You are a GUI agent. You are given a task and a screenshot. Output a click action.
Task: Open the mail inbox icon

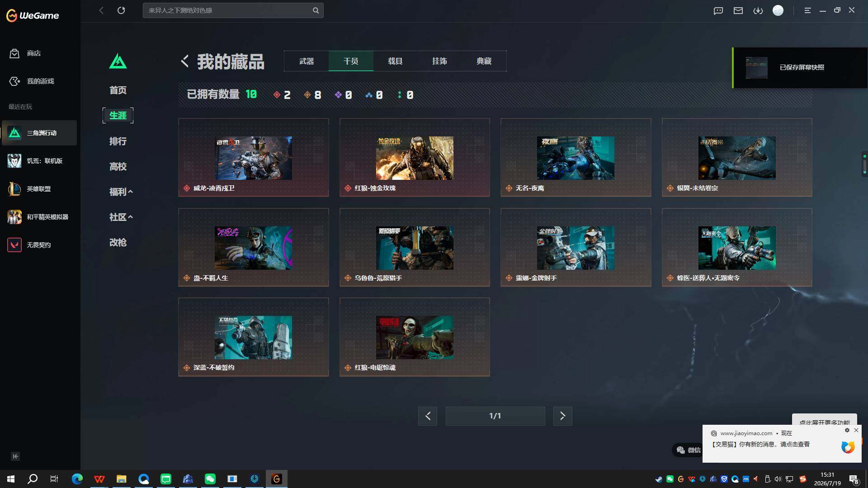[738, 10]
